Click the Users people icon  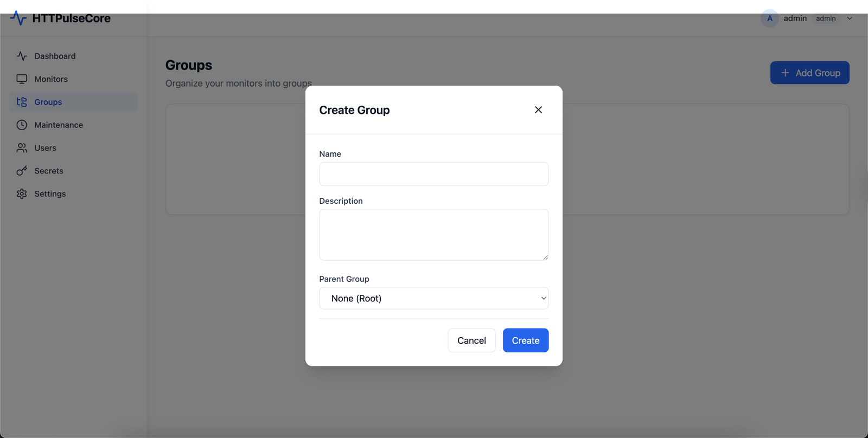pyautogui.click(x=22, y=148)
